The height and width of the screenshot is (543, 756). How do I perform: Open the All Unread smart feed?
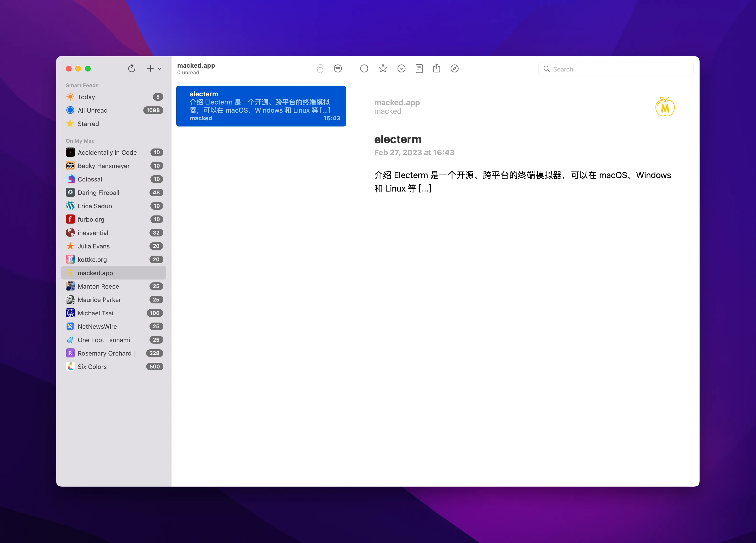click(92, 110)
